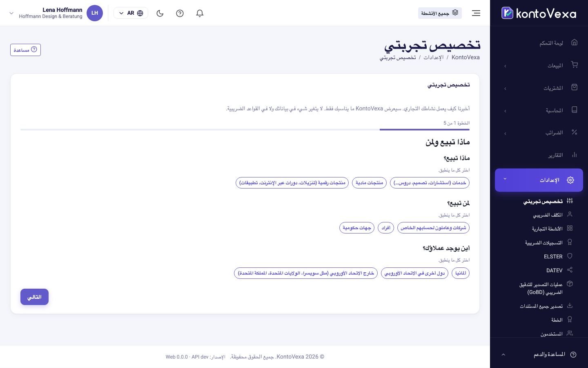Open the جميع الأنشطة selector

440,13
